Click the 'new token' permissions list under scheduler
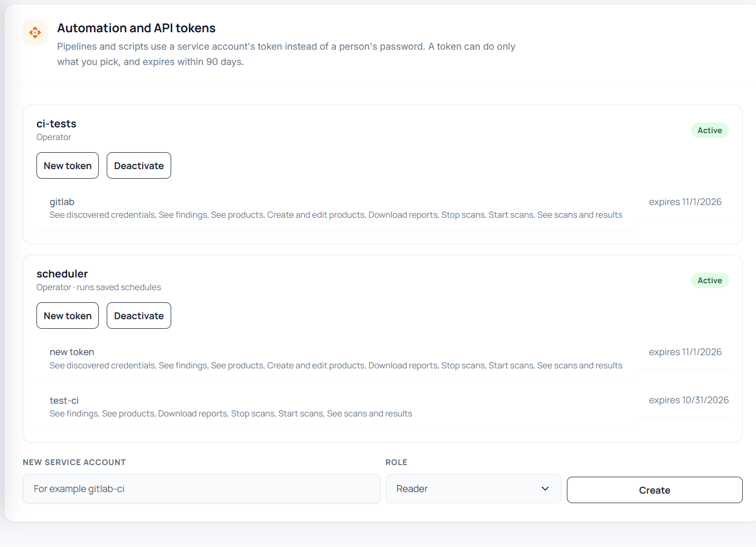This screenshot has height=547, width=756. coord(336,365)
